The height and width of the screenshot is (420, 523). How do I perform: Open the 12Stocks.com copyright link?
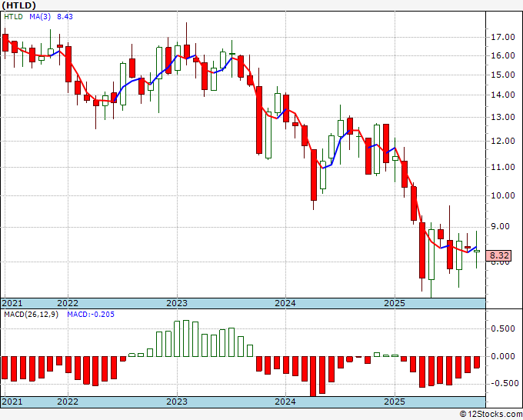coord(491,415)
